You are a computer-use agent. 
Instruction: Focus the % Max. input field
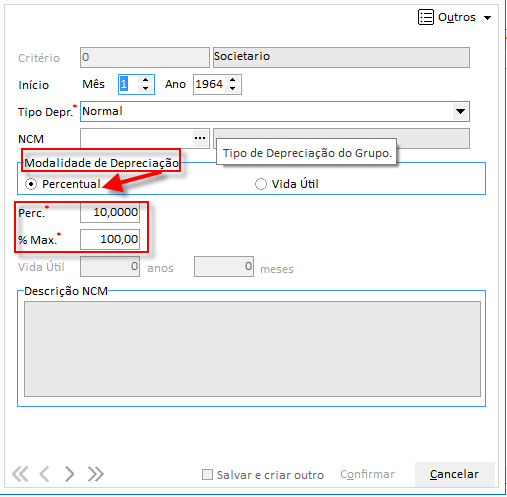pos(110,239)
